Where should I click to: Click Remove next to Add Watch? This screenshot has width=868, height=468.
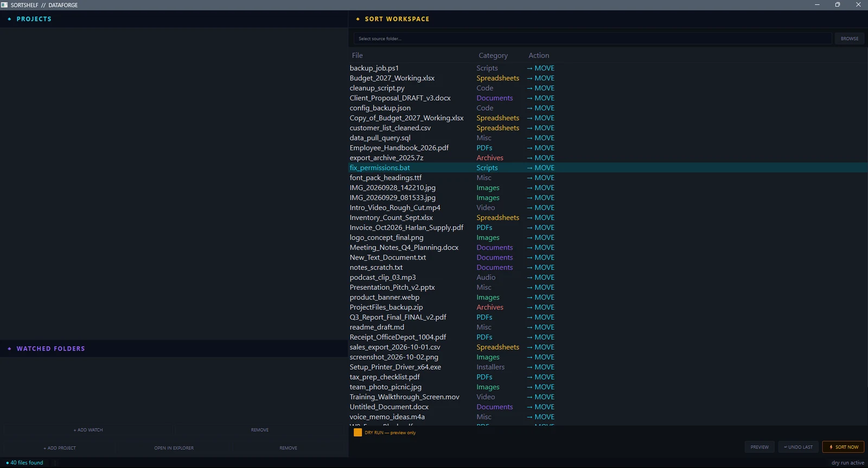260,430
